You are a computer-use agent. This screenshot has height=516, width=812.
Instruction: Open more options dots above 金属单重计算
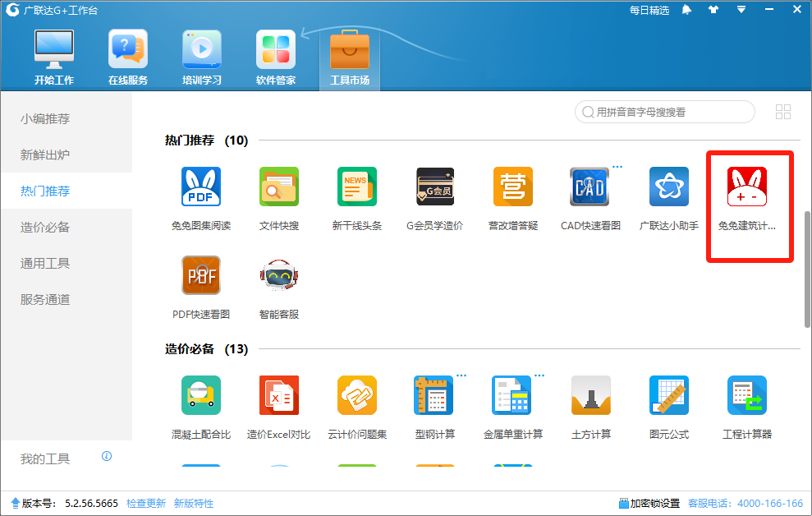(x=539, y=375)
